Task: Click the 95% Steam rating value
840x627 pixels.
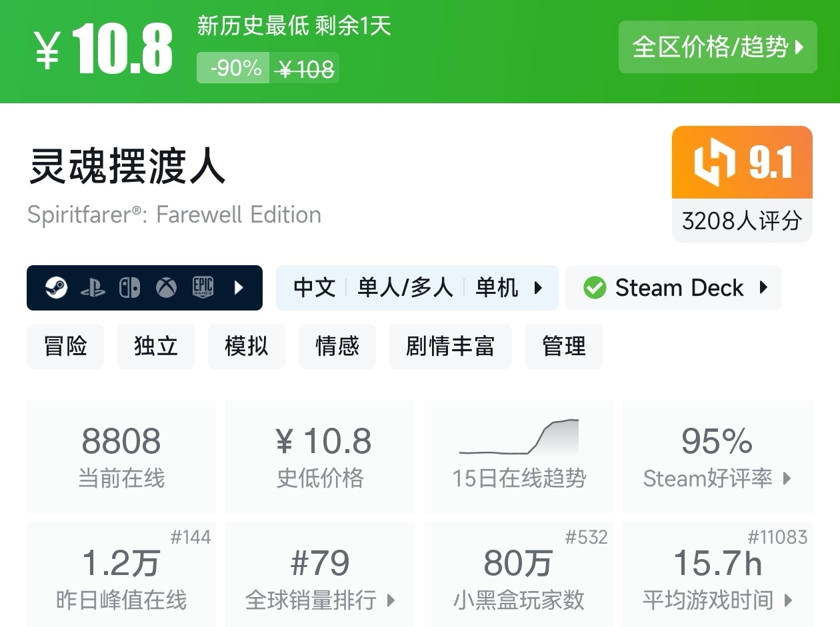Action: pos(717,441)
